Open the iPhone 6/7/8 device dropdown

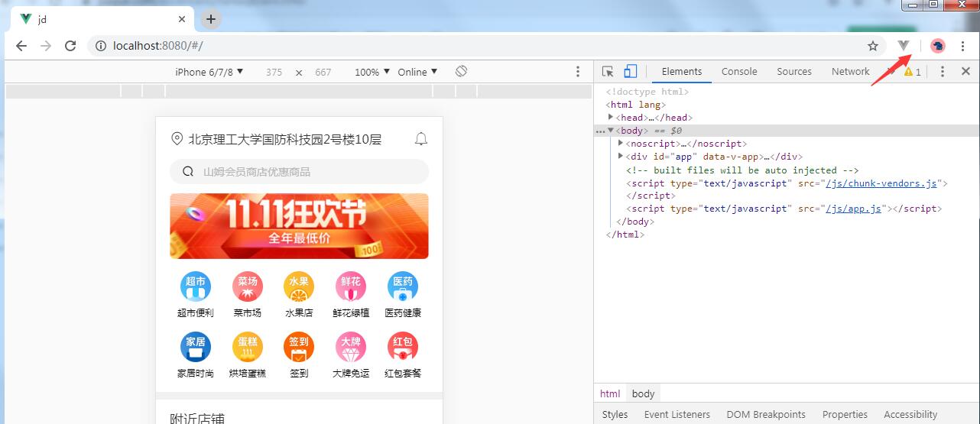[x=209, y=72]
